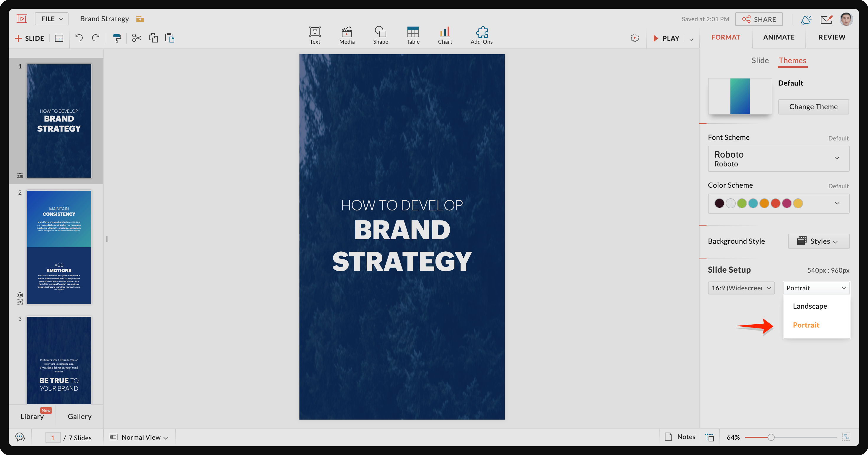Click fit-to-screen icon beside zoom slider
868x455 pixels.
[846, 437]
